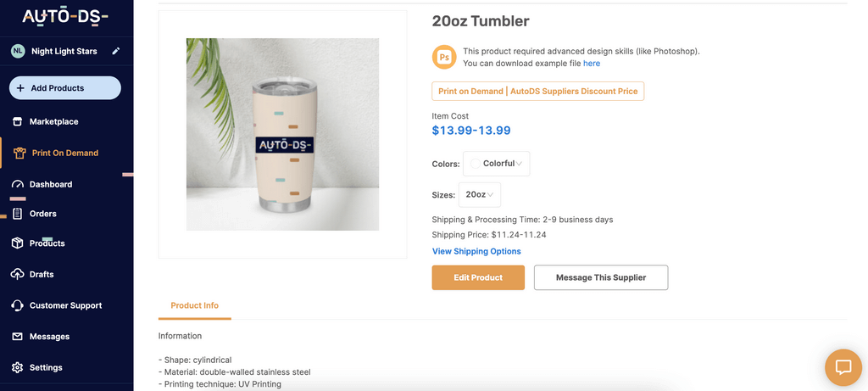The height and width of the screenshot is (391, 868).
Task: Click the Drafts cloud upload icon
Action: pos(17,274)
